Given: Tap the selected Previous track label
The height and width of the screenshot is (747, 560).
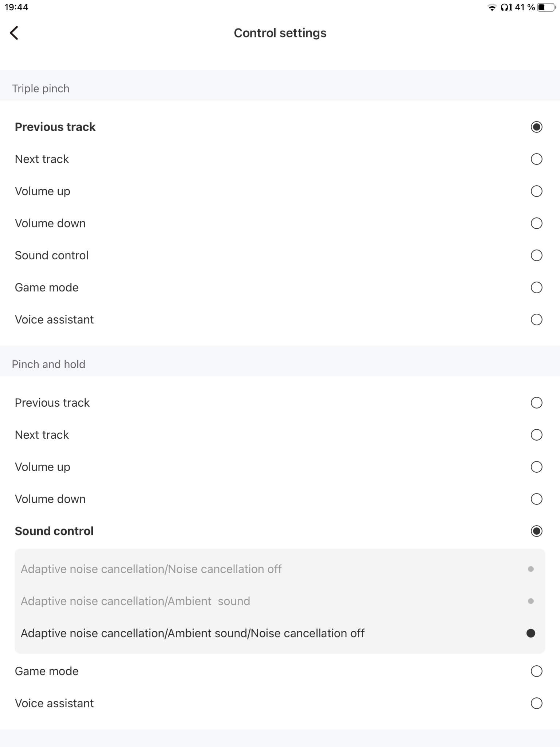Looking at the screenshot, I should pos(55,127).
